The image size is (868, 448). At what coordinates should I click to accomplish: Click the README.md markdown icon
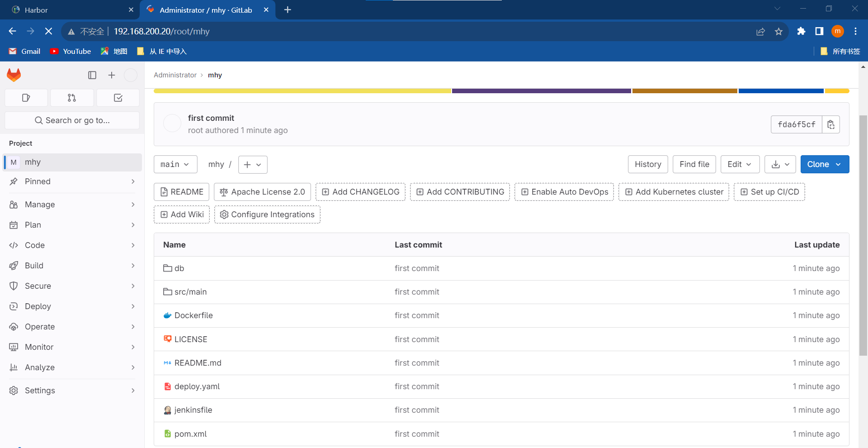tap(168, 363)
